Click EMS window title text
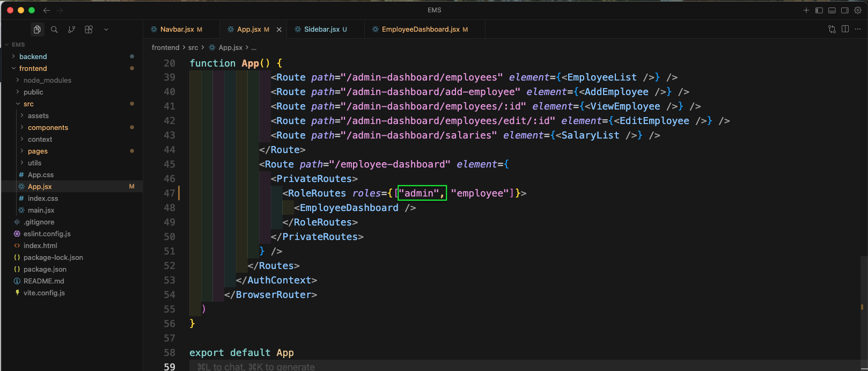Image resolution: width=868 pixels, height=371 pixels. 435,10
